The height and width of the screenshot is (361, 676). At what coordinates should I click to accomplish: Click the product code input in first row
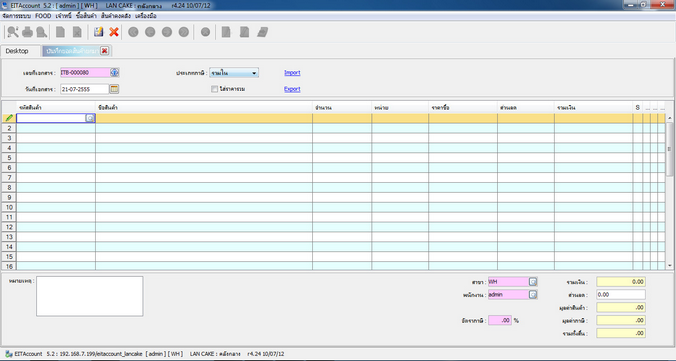pyautogui.click(x=51, y=118)
